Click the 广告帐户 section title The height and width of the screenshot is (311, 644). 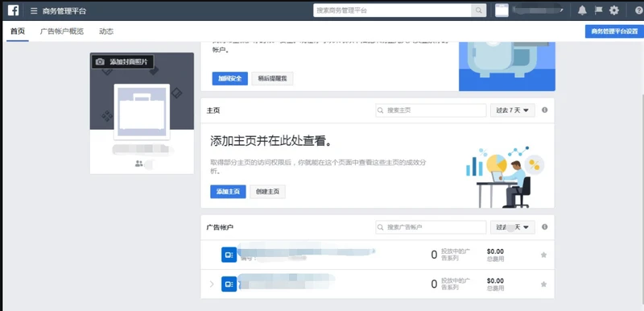pos(220,227)
